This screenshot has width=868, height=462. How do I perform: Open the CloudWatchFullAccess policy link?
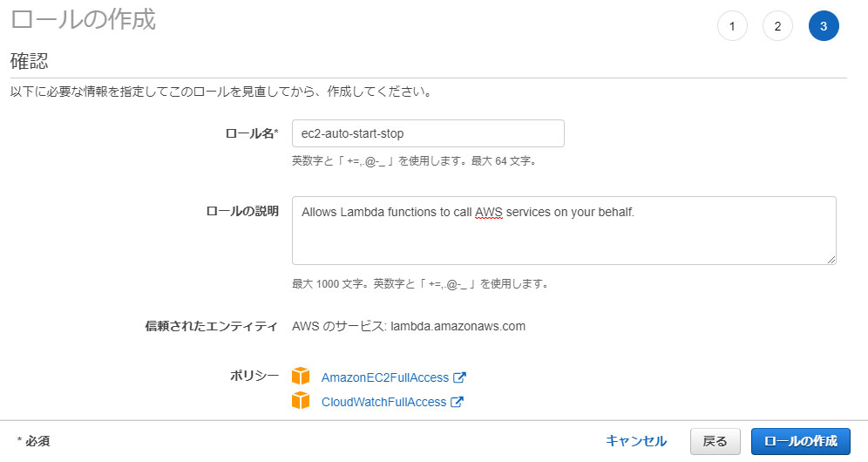pos(383,402)
